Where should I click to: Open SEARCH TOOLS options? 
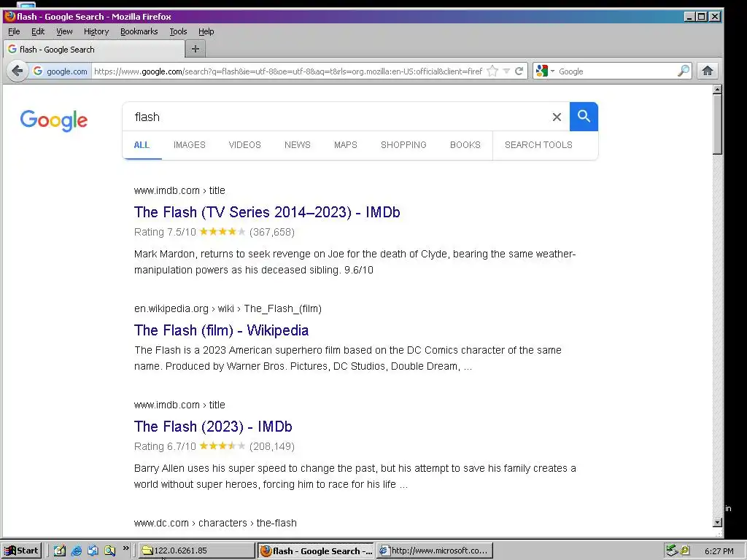(x=538, y=145)
